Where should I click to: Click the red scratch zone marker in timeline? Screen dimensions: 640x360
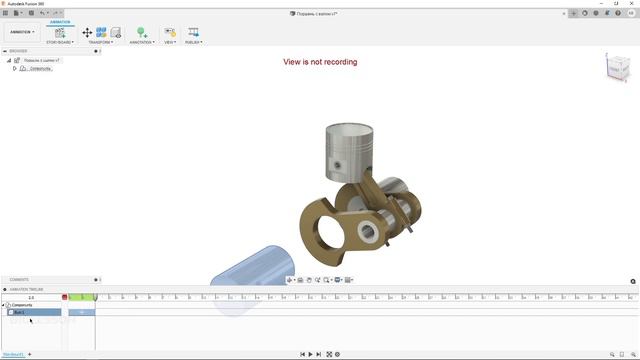[64, 297]
